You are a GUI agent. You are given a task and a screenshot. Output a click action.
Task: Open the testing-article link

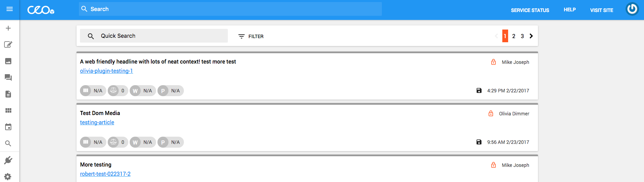tap(97, 123)
